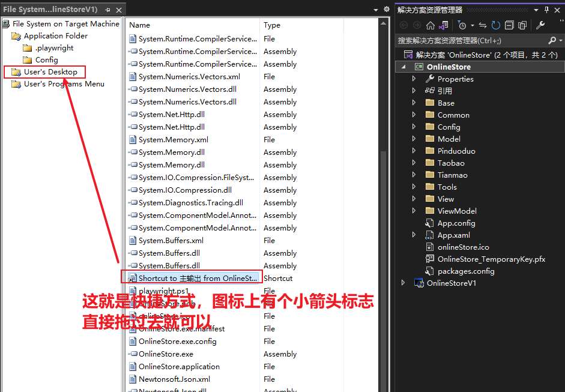The width and height of the screenshot is (565, 392).
Task: Click the Pending Changes Filter clock icon
Action: point(462,25)
